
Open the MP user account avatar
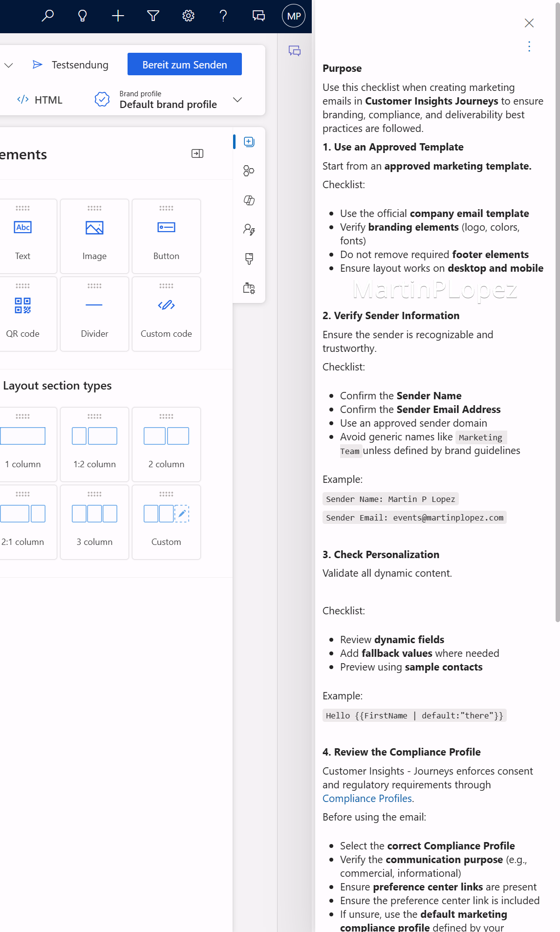pos(294,16)
